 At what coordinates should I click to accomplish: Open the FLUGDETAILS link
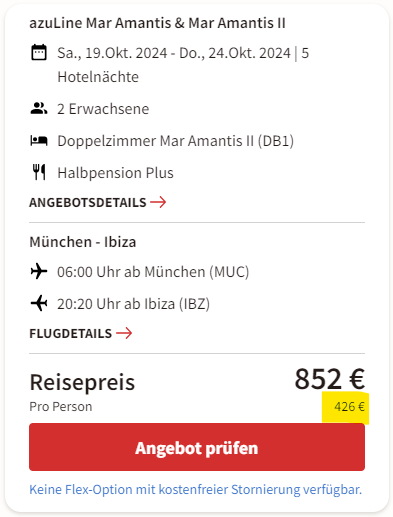81,333
